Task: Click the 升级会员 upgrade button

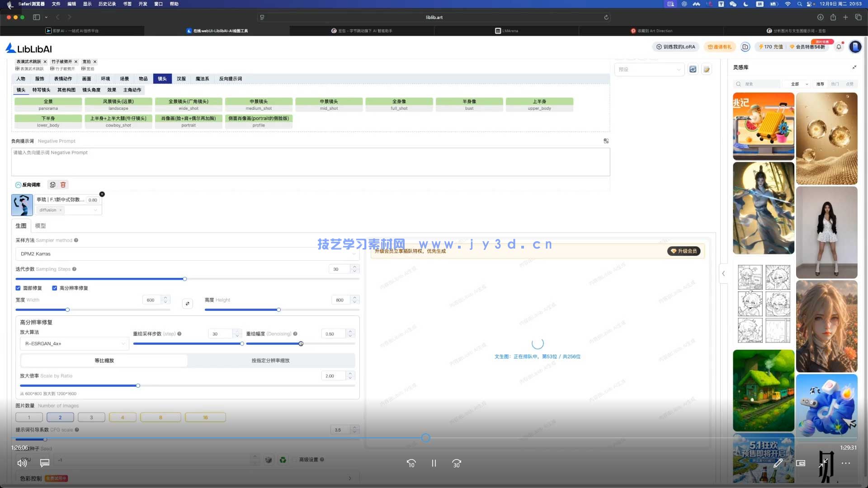Action: (684, 251)
